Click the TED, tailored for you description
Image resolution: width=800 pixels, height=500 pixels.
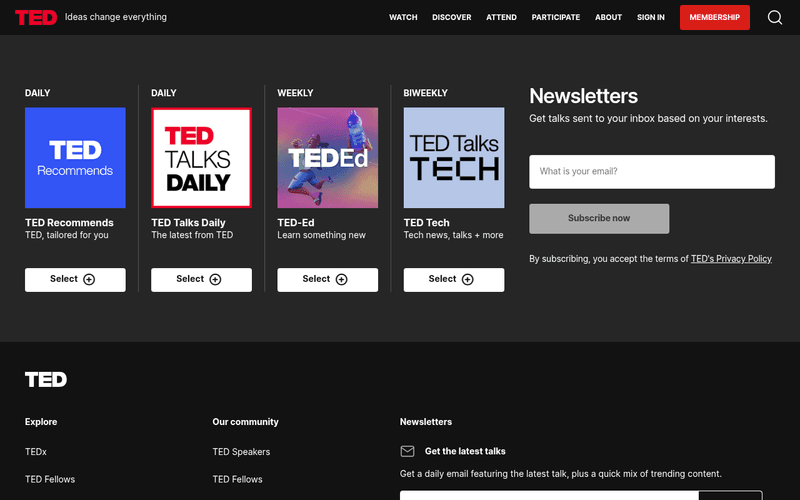click(x=67, y=235)
